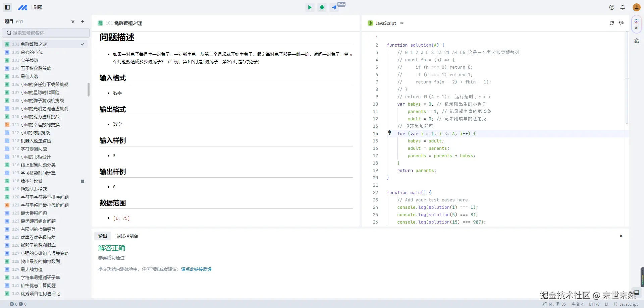Viewport: 644px width, 308px height.
Task: Change the UTF-8 encoding in status bar
Action: (x=594, y=304)
